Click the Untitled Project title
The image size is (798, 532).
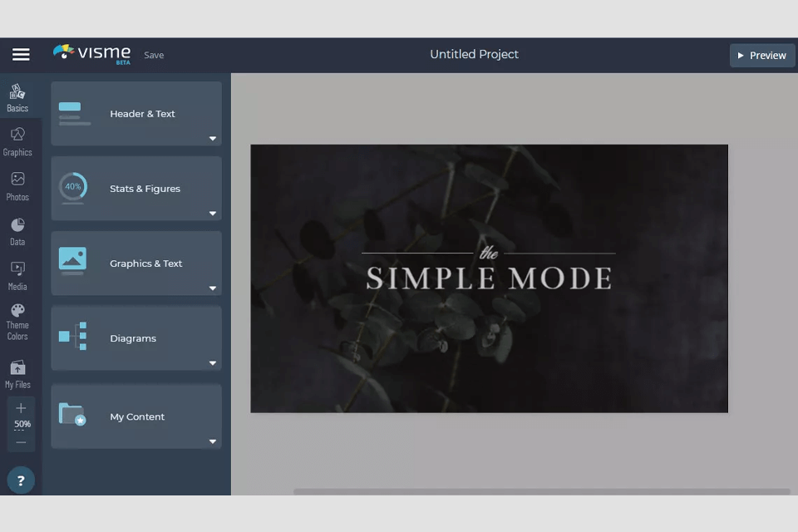click(x=474, y=55)
